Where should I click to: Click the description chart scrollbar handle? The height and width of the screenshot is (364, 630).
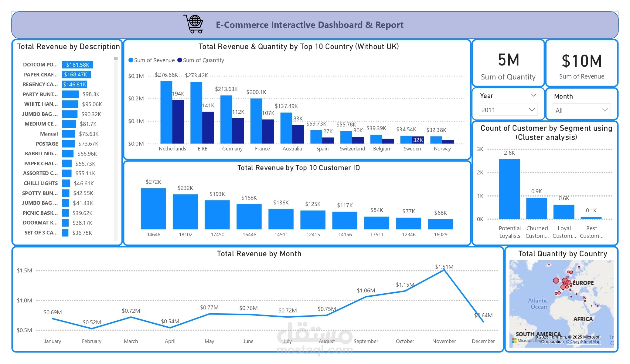coord(116,59)
